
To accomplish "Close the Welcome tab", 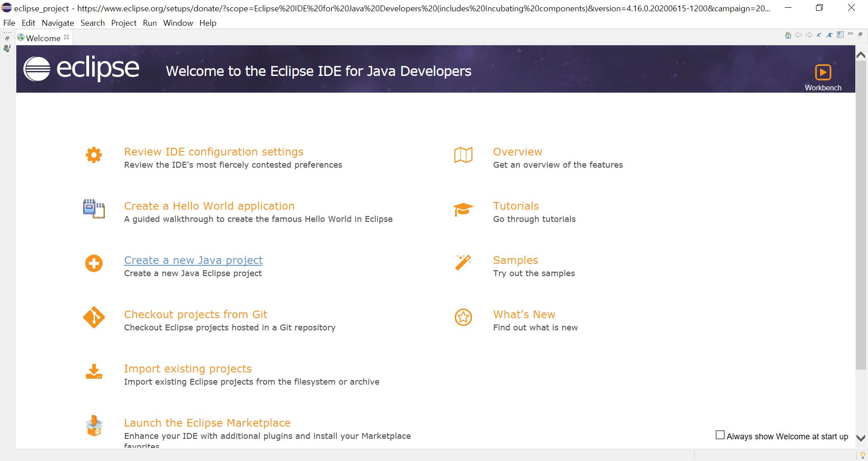I will pos(66,38).
